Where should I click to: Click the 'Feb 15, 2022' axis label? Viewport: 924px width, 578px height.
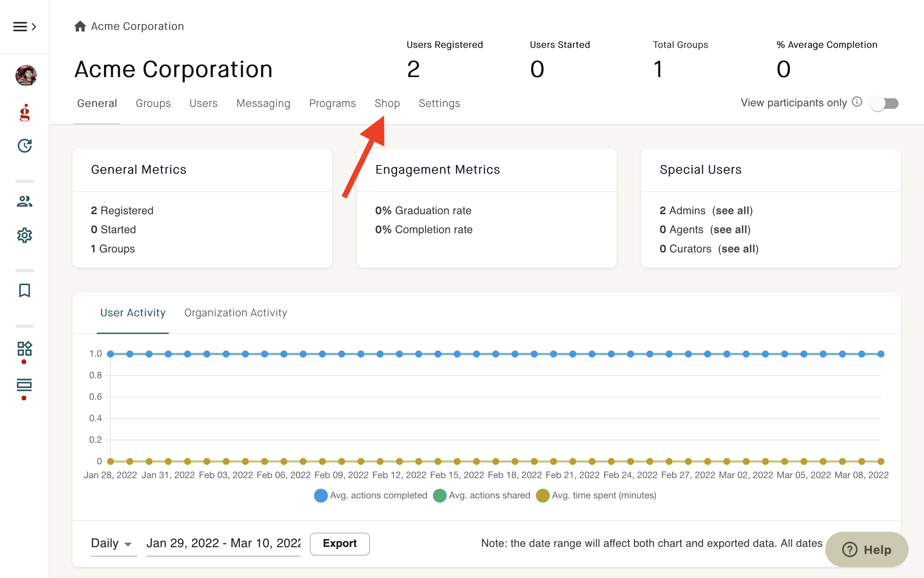[457, 475]
